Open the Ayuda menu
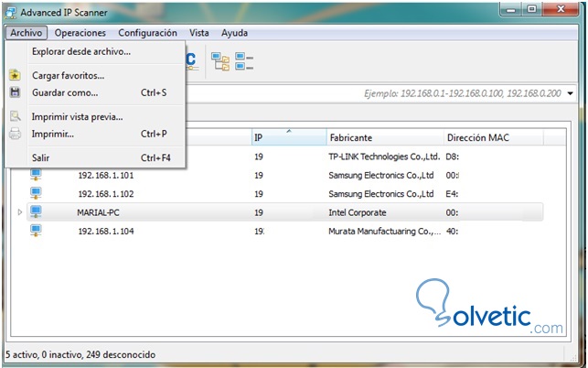 [234, 33]
